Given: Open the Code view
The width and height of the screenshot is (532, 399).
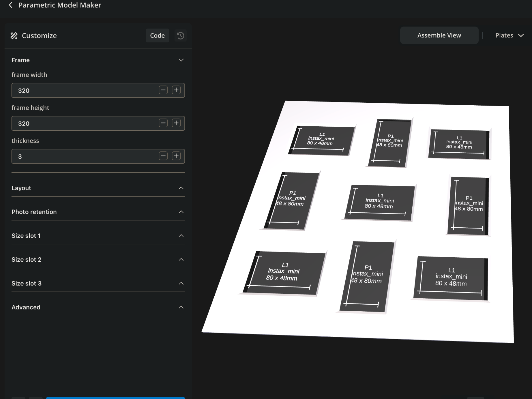Looking at the screenshot, I should 158,35.
